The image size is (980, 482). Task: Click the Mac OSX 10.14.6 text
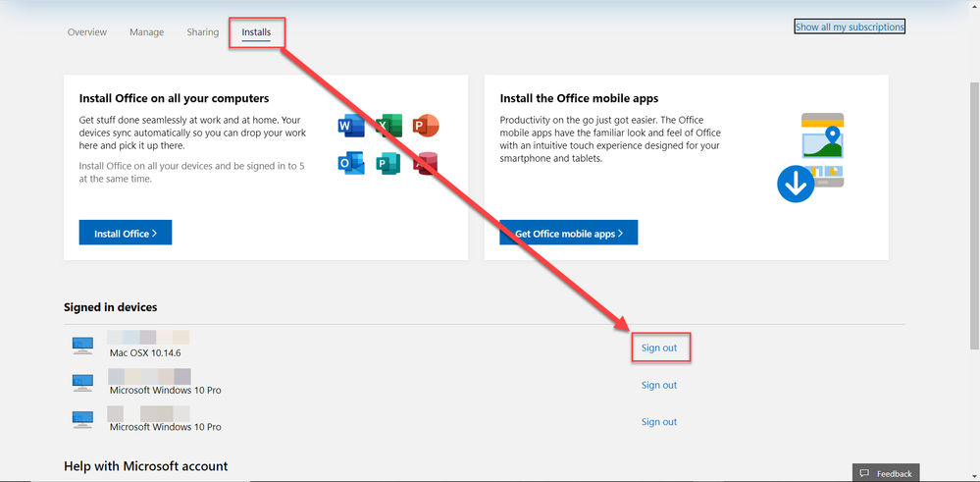(x=145, y=353)
